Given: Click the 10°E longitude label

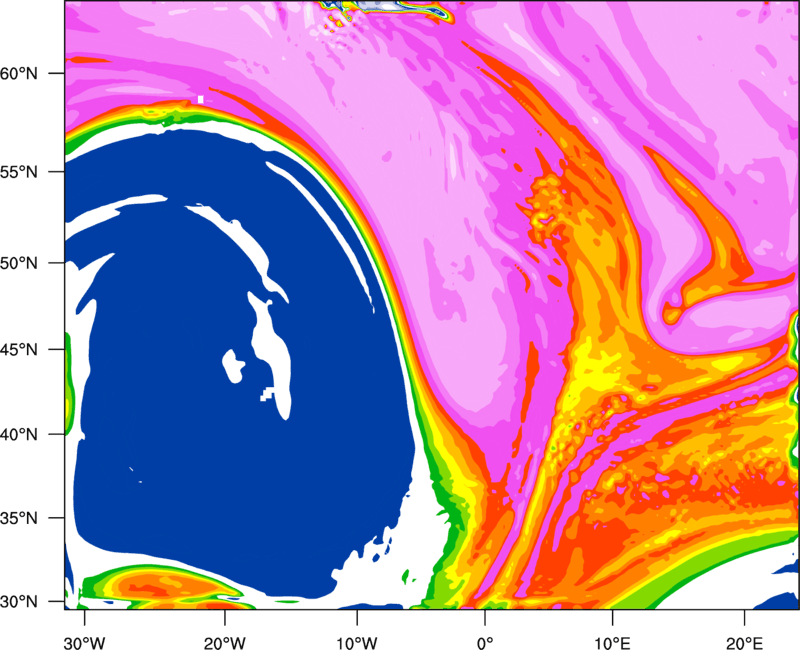Looking at the screenshot, I should coord(612,643).
